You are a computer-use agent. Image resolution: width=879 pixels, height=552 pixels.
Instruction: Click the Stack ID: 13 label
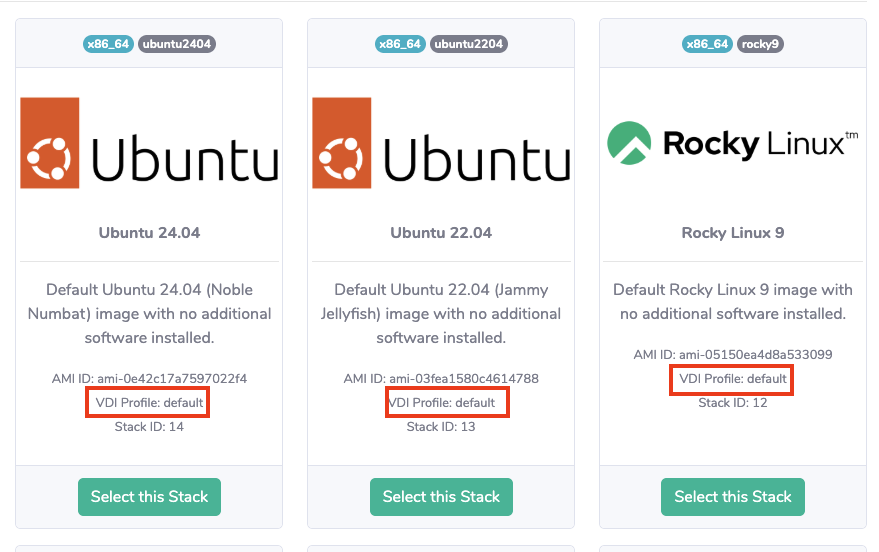pos(441,427)
